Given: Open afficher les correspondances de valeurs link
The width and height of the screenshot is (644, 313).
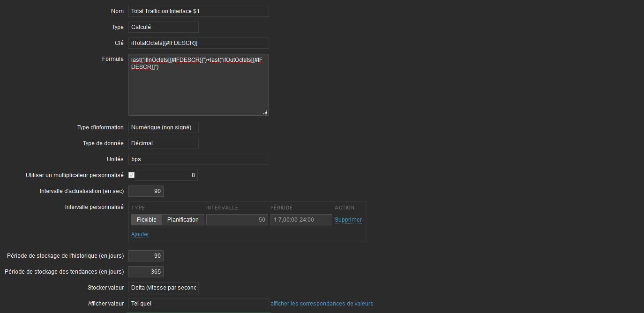Looking at the screenshot, I should point(322,304).
